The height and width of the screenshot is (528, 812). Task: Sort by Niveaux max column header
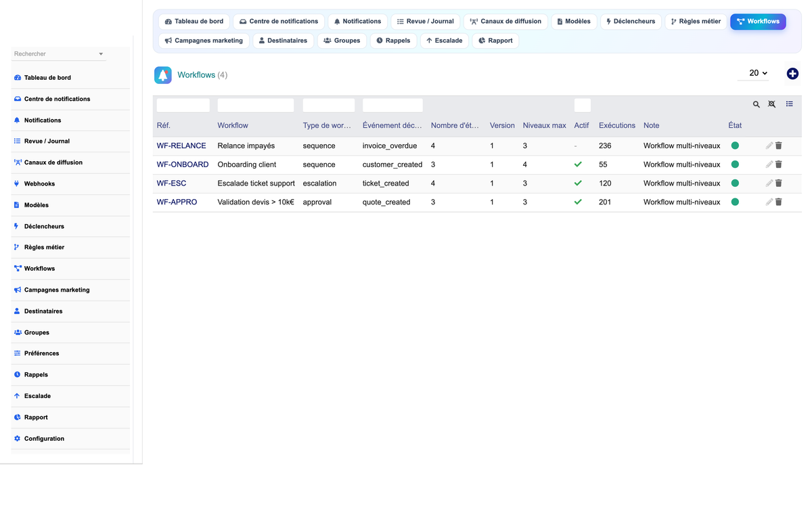point(545,125)
